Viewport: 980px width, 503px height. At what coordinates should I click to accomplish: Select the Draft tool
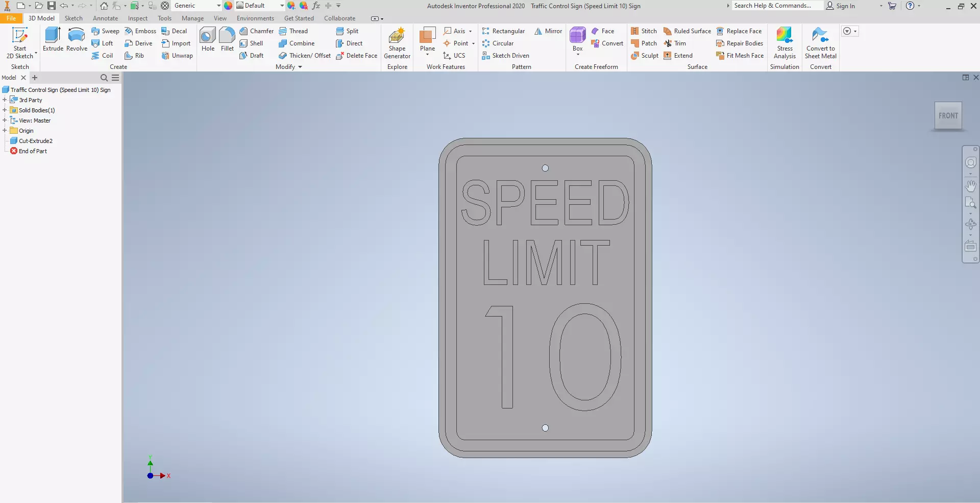(x=251, y=56)
